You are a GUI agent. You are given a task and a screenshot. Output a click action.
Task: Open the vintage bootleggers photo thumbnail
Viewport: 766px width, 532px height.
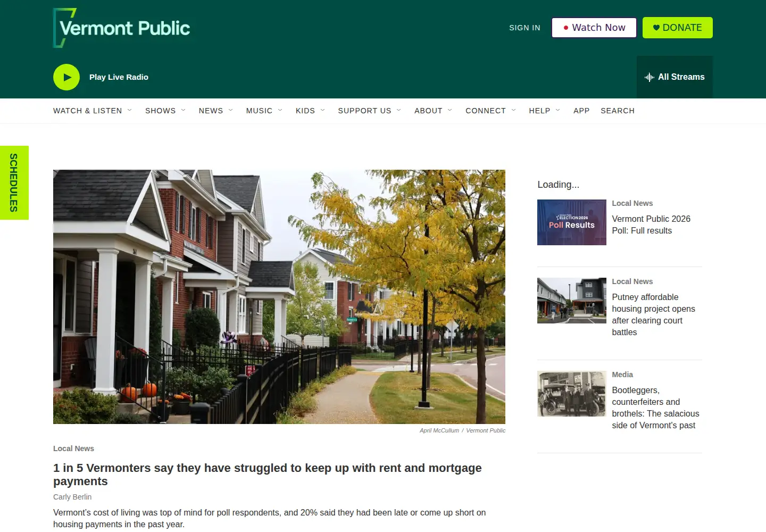(572, 394)
